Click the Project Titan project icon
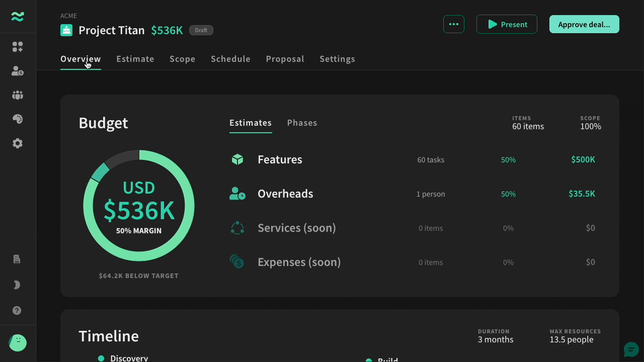Image resolution: width=644 pixels, height=362 pixels. coord(66,30)
